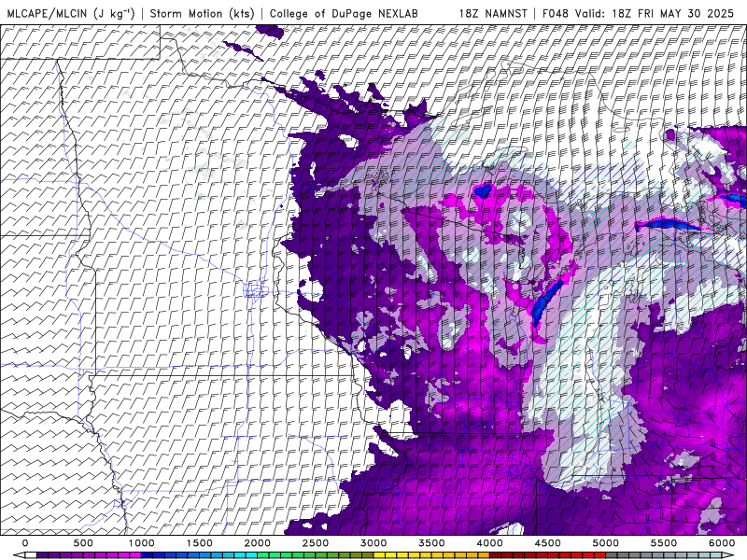The image size is (747, 560).
Task: Click the 2000 label on the color scale
Action: click(x=258, y=543)
